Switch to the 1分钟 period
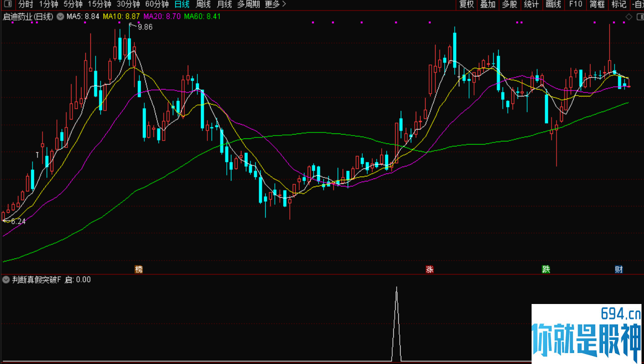Image resolution: width=644 pixels, height=364 pixels. 48,4
